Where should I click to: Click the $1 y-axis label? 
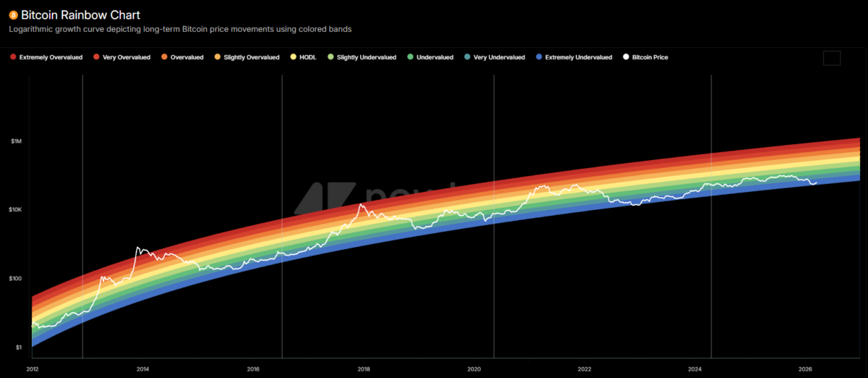click(17, 348)
